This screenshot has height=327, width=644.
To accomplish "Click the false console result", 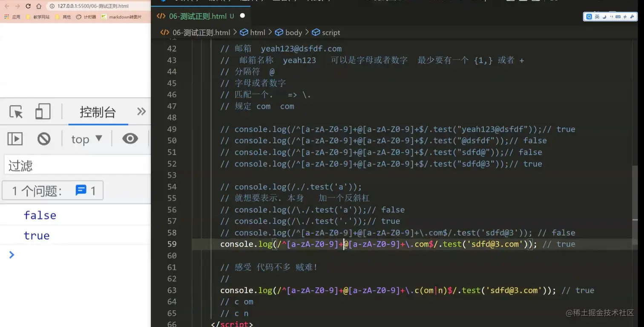I will click(40, 215).
